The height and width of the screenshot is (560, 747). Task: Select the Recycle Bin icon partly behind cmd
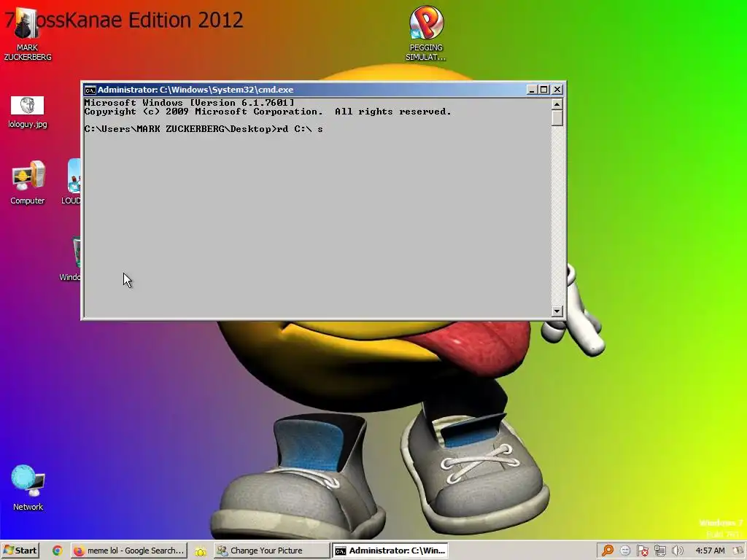[x=71, y=259]
